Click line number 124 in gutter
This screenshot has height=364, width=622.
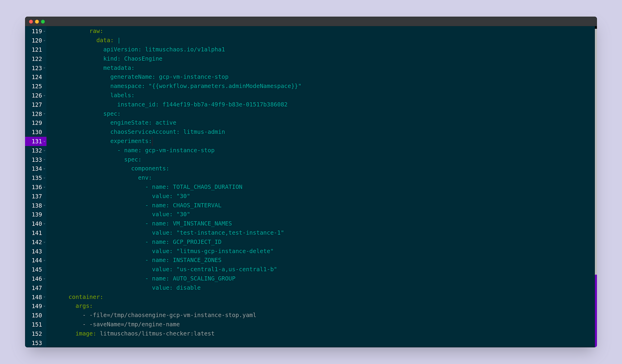[37, 77]
